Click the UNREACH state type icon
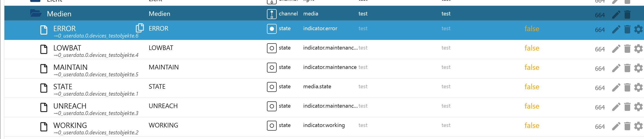The width and height of the screenshot is (644, 139). [271, 106]
